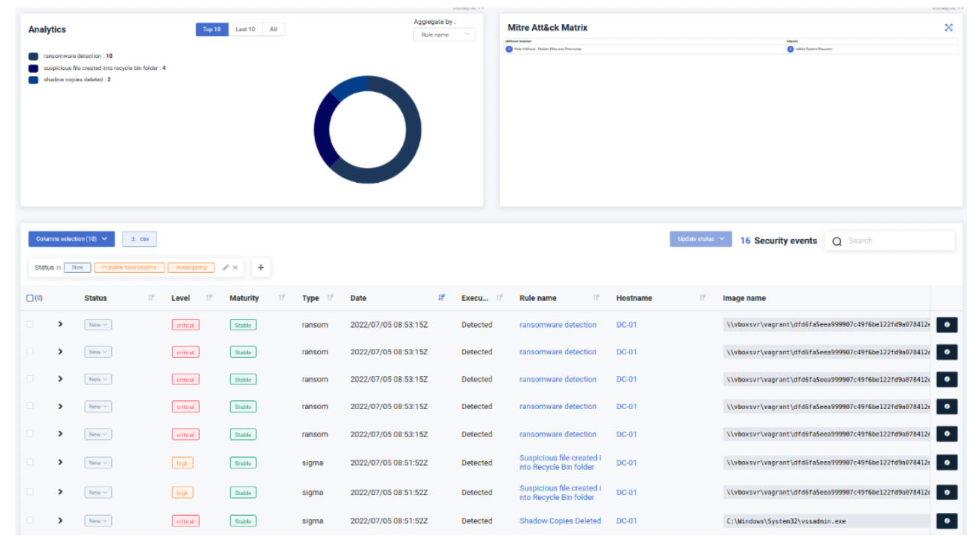
Task: Toggle the select-all checkbox in table header
Action: tap(30, 299)
